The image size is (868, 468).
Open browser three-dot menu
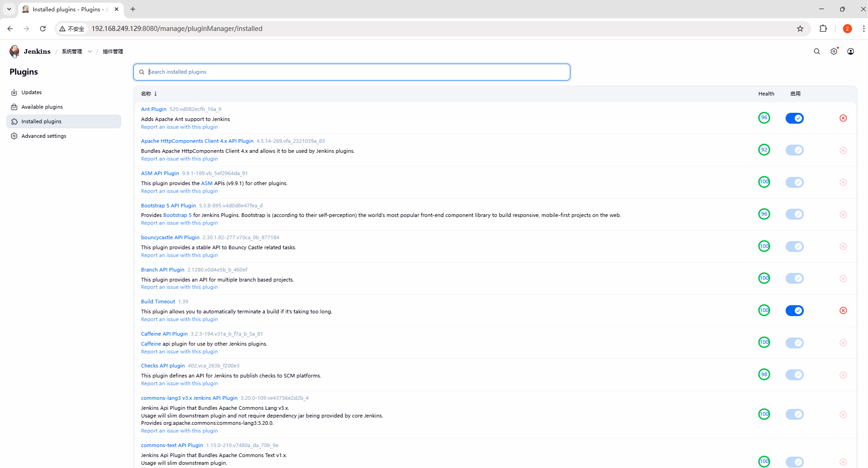(863, 29)
